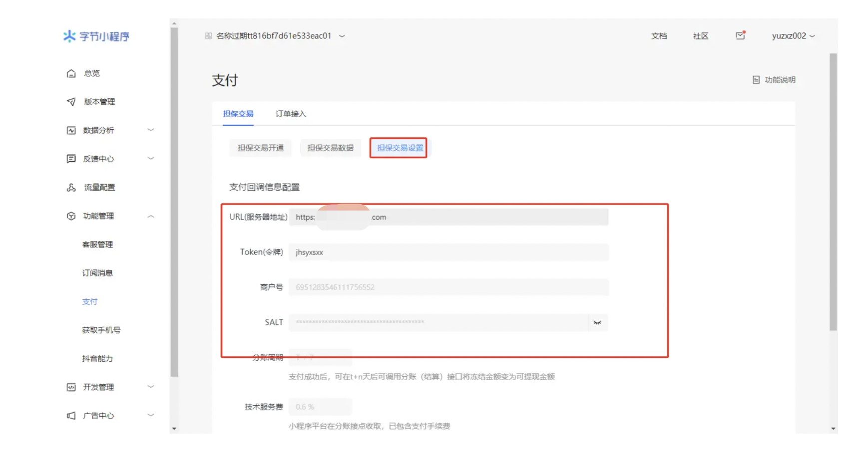Click the megaphone icon beside 广告中心
The image size is (868, 453).
[71, 416]
